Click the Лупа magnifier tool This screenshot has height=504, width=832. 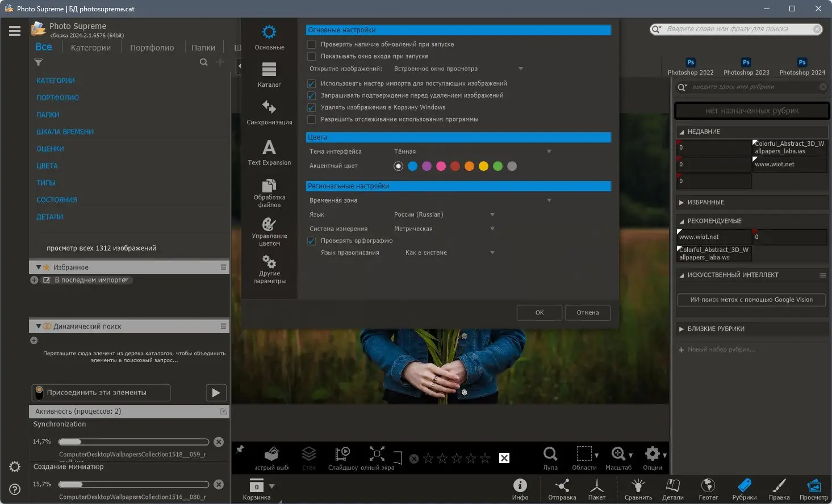pyautogui.click(x=550, y=457)
